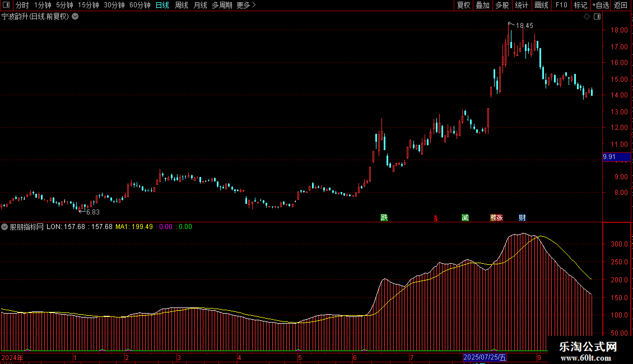Screen dimensions: 633x364
Task: Click the 复权 button
Action: tap(464, 5)
